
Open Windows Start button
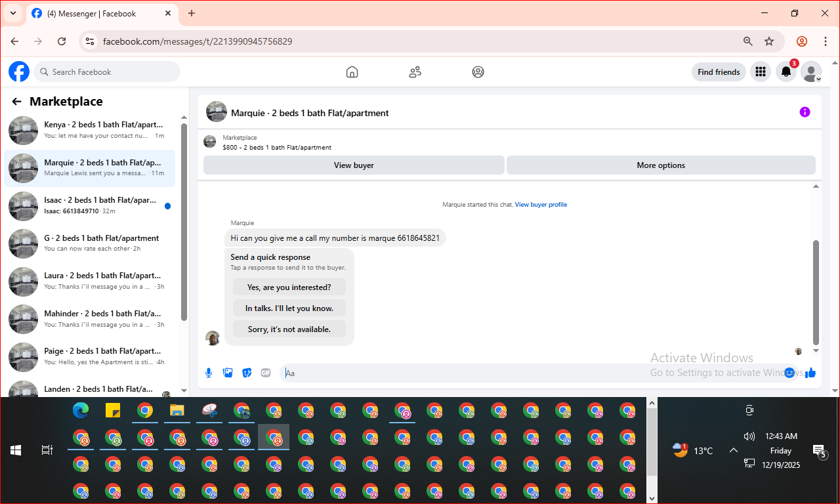(x=16, y=450)
